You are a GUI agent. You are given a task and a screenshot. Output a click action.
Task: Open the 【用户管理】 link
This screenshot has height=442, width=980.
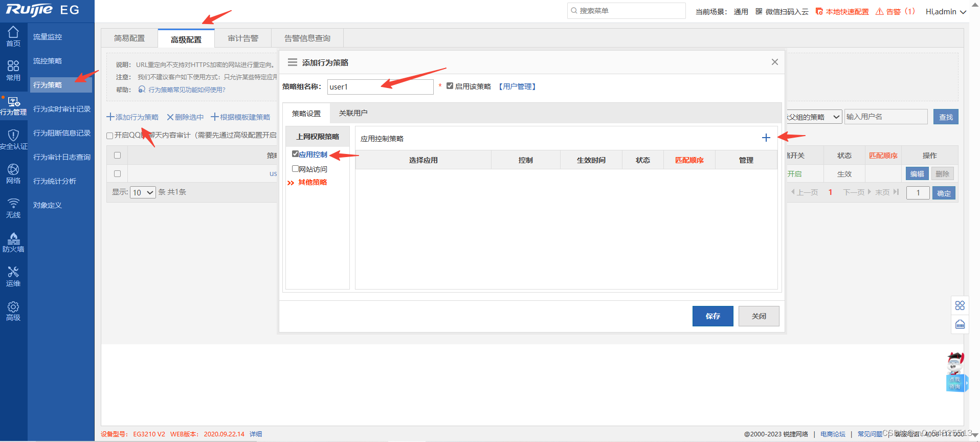(517, 86)
